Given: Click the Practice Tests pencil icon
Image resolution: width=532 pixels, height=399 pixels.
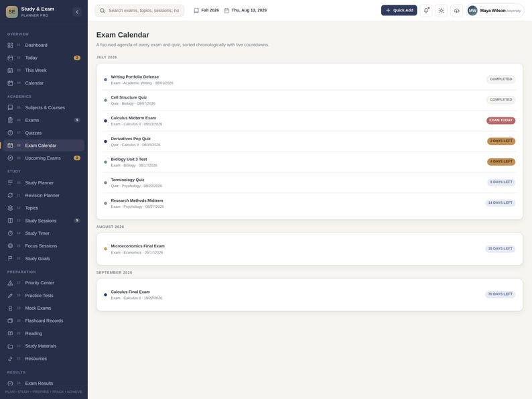Looking at the screenshot, I should [x=10, y=296].
